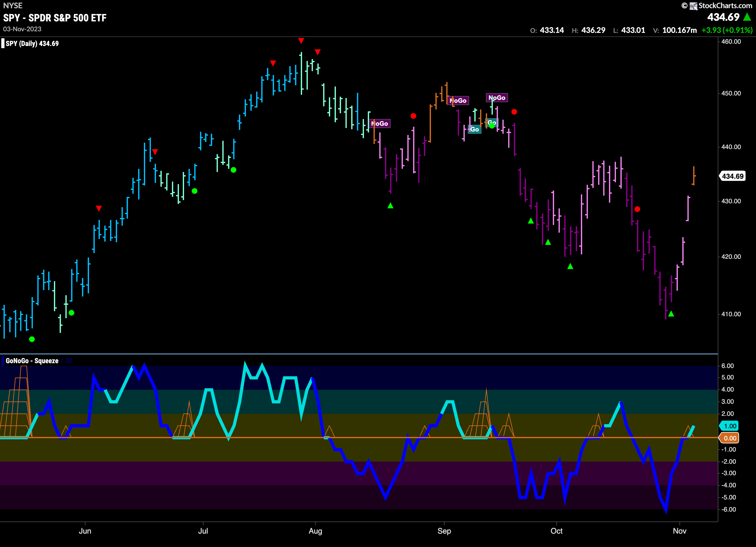Click the 460.00 price axis label
Viewport: 756px width, 547px height.
click(x=731, y=42)
